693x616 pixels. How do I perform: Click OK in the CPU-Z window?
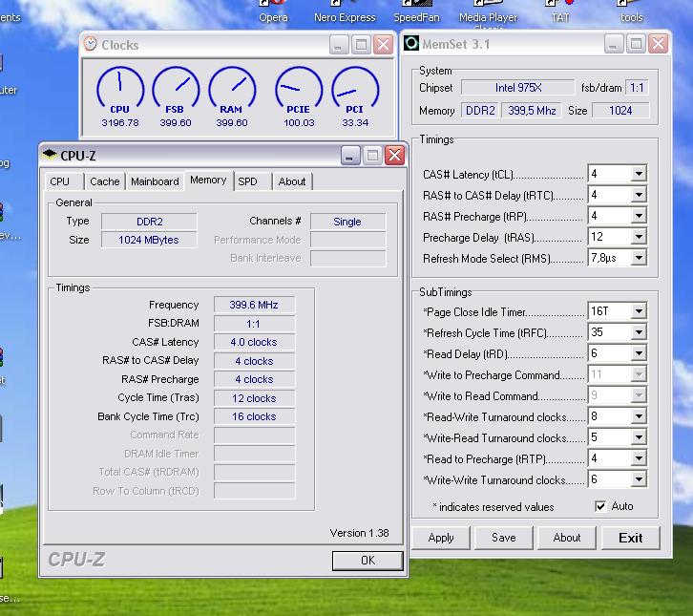pyautogui.click(x=367, y=561)
